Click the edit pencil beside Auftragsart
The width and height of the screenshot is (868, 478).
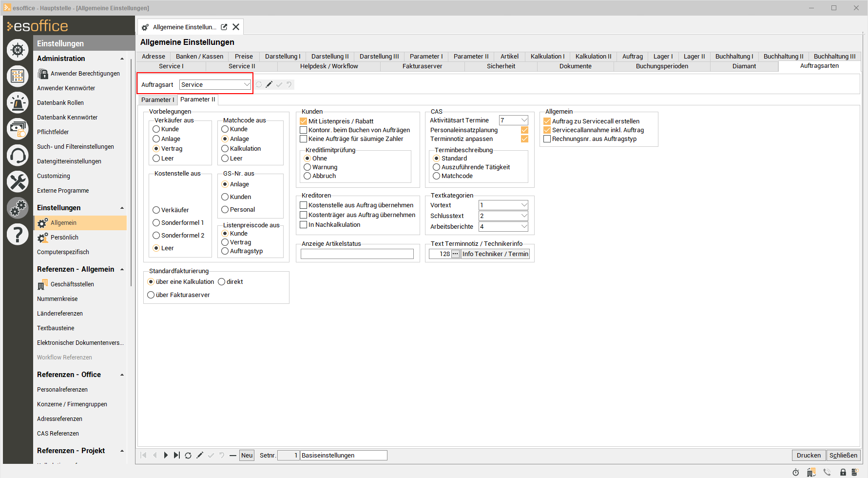click(x=269, y=84)
